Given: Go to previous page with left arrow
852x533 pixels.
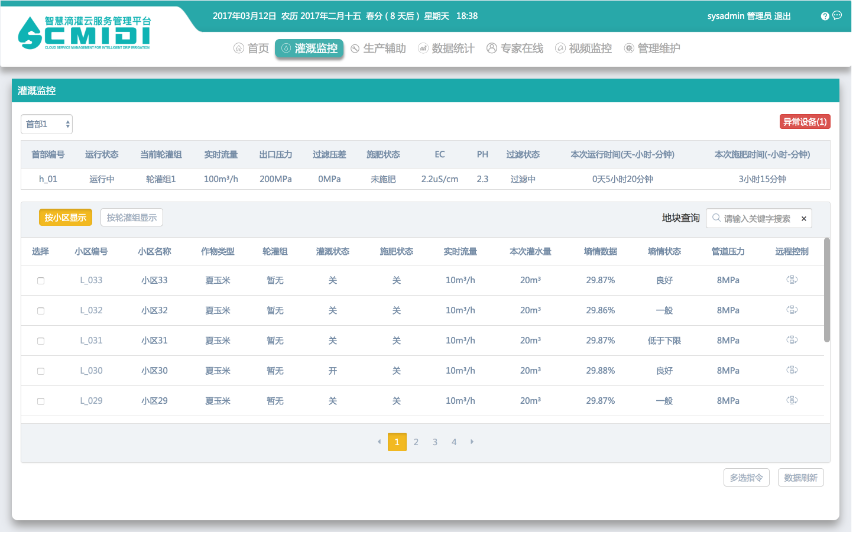Looking at the screenshot, I should (379, 441).
